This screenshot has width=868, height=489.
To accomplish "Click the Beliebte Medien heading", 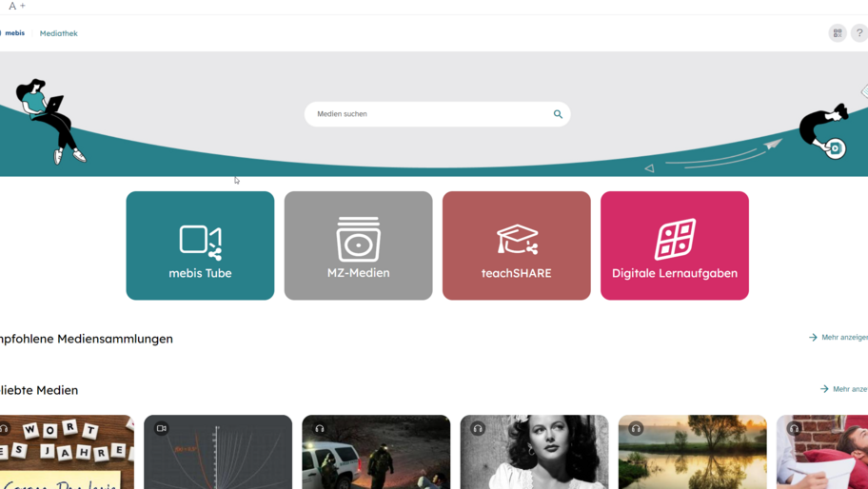I will (39, 390).
